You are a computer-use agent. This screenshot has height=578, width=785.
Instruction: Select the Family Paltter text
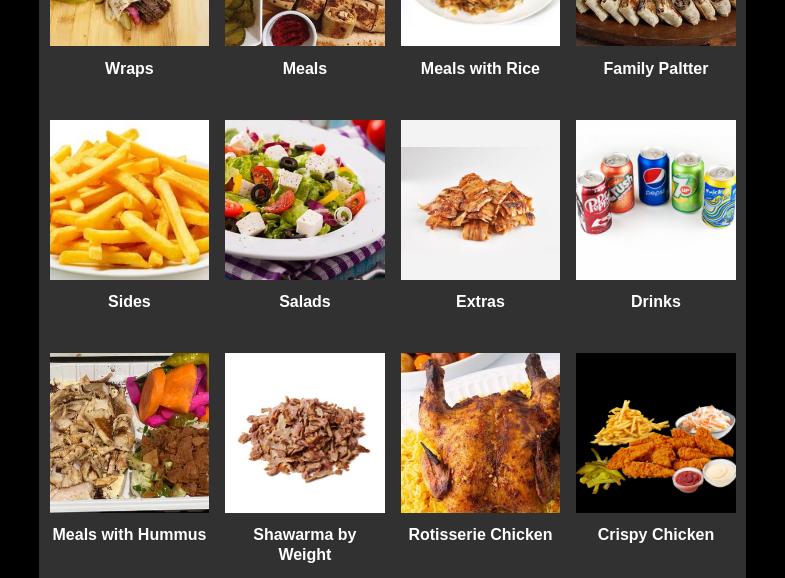click(656, 69)
